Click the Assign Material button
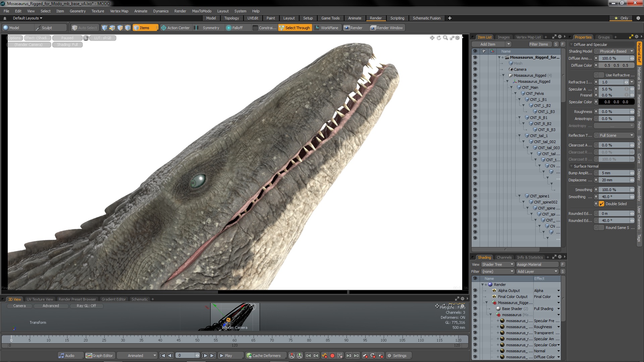The height and width of the screenshot is (362, 644). tap(537, 264)
